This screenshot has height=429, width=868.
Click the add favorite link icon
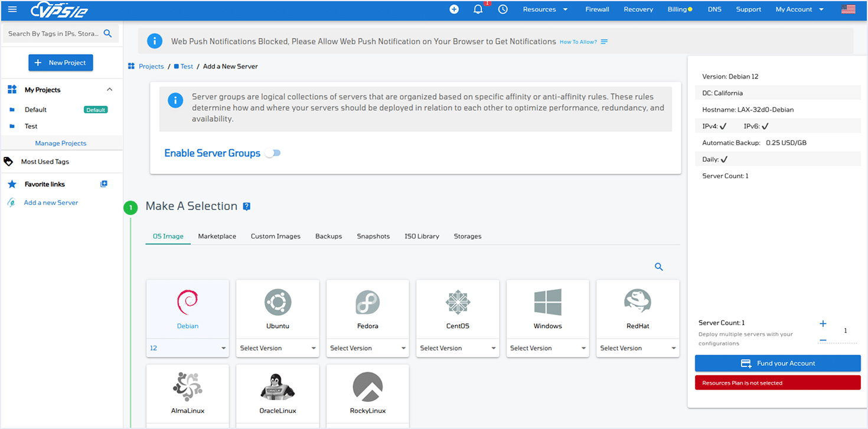(104, 184)
